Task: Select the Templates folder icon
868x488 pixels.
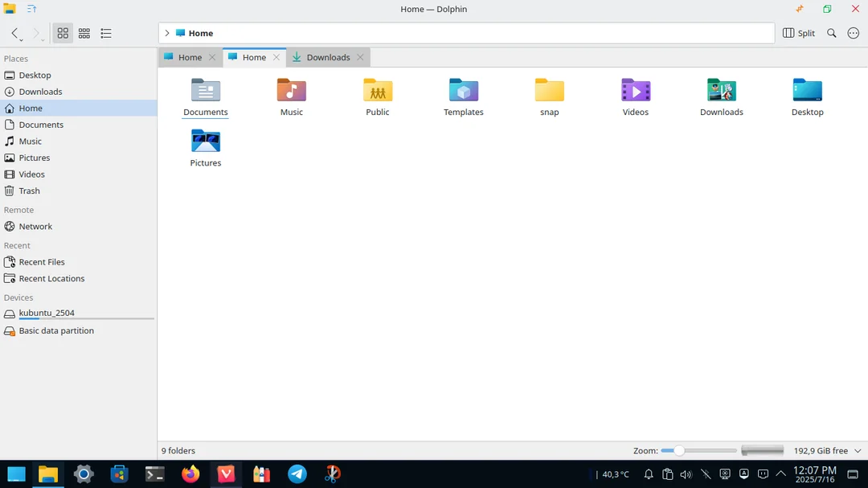Action: [x=463, y=90]
